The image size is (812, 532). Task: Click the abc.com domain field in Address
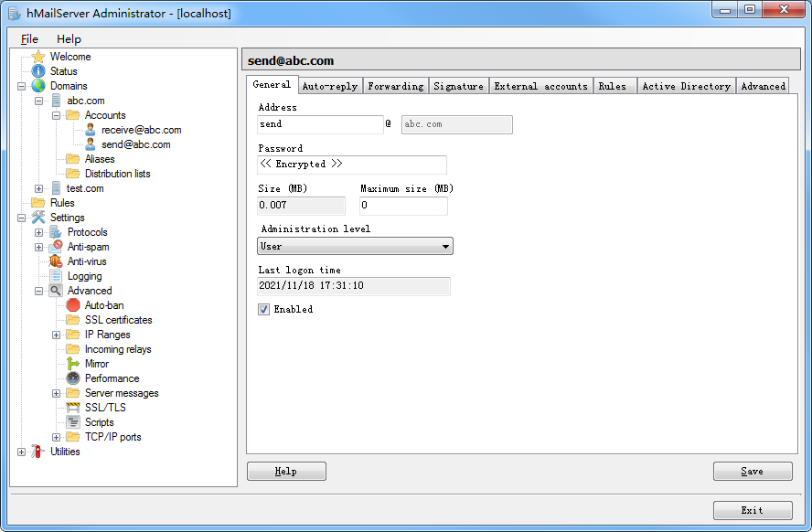coord(457,124)
